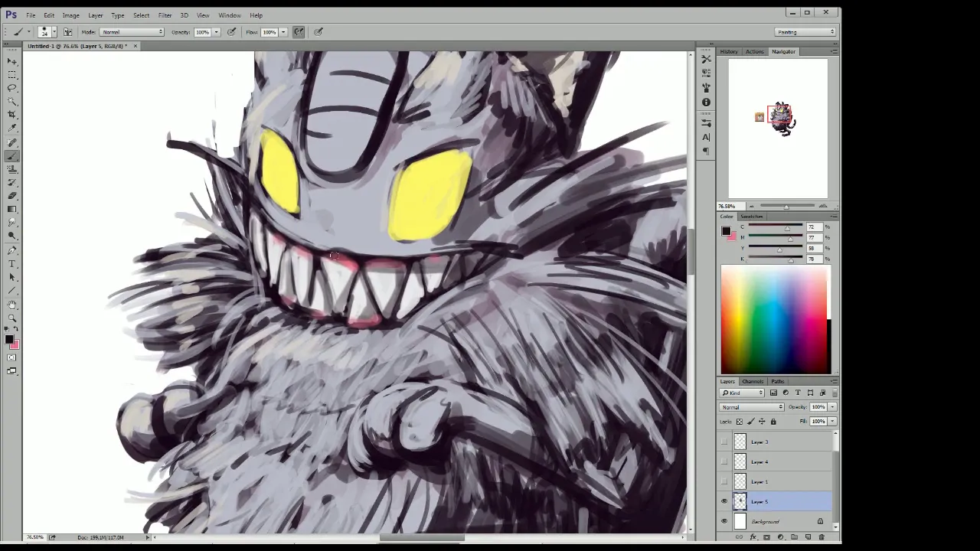Delete the selected layer with trash icon

[822, 537]
